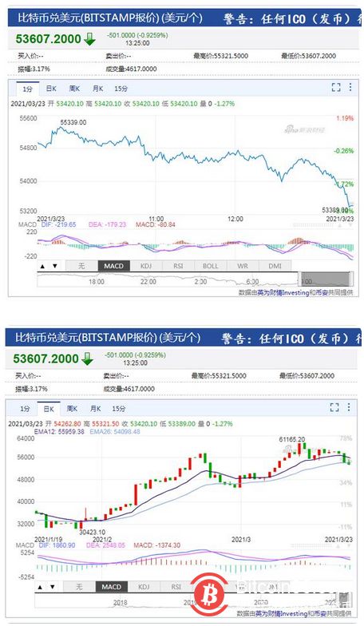Click up arrow beside bottom chart indicators
The width and height of the screenshot is (364, 626).
[40, 587]
